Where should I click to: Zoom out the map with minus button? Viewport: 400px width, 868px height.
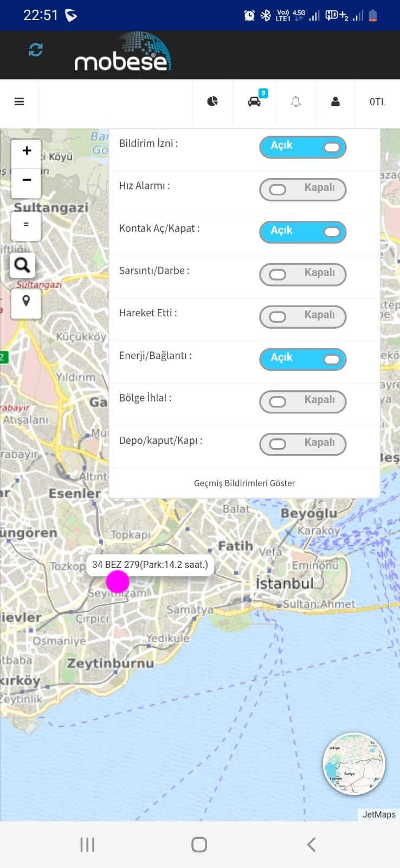click(27, 181)
